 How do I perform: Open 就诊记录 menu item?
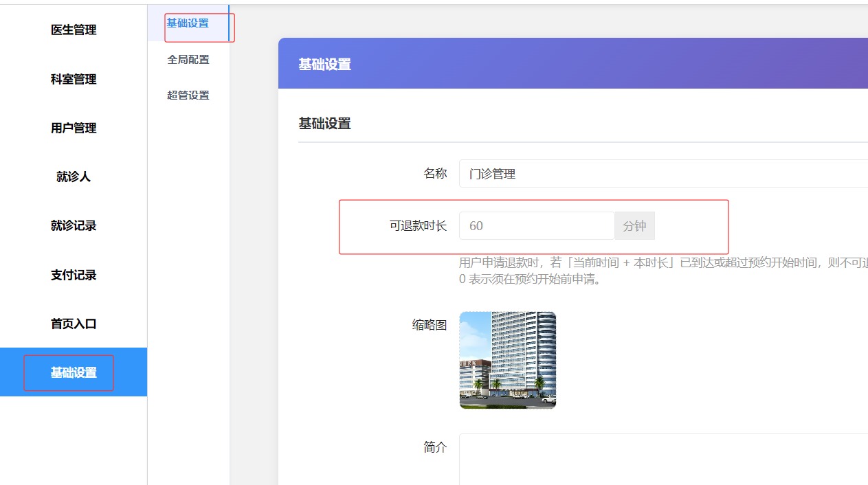[x=74, y=225]
